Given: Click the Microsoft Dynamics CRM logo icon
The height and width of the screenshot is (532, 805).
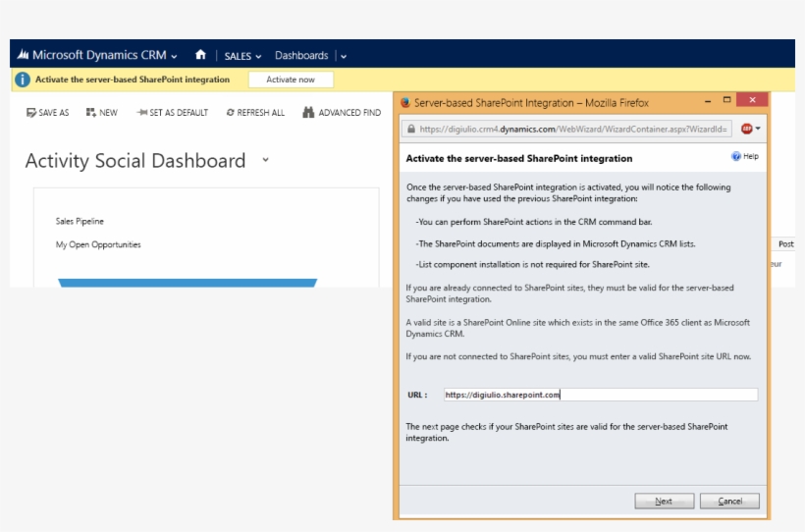Looking at the screenshot, I should [x=23, y=54].
